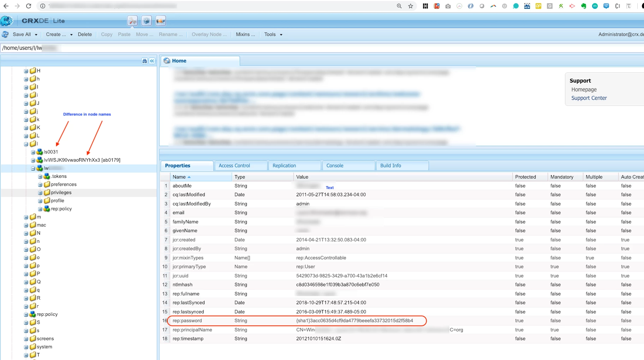Open the Create dropdown arrow
This screenshot has width=644, height=360.
point(71,35)
